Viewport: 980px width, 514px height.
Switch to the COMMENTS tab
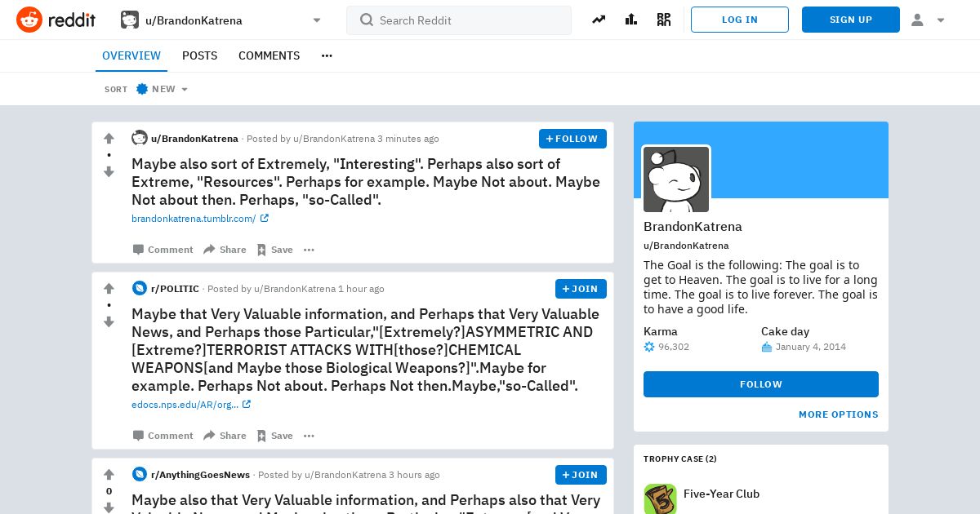[x=269, y=55]
